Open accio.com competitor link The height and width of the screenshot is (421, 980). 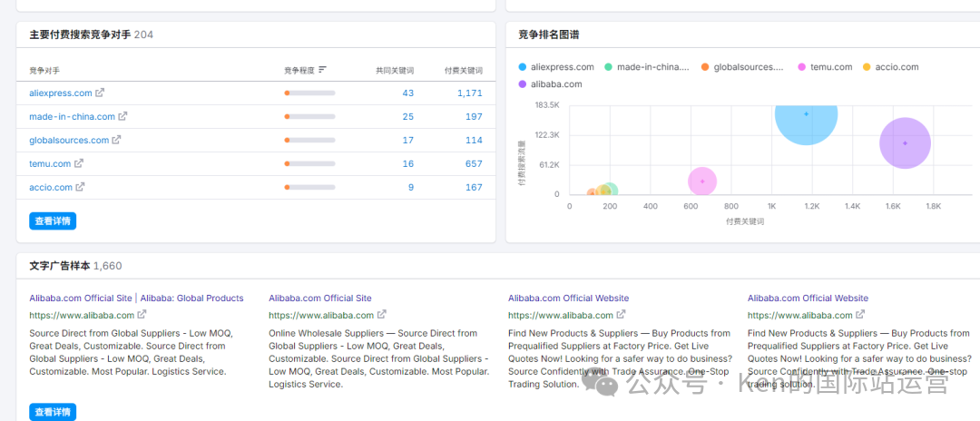(x=51, y=187)
